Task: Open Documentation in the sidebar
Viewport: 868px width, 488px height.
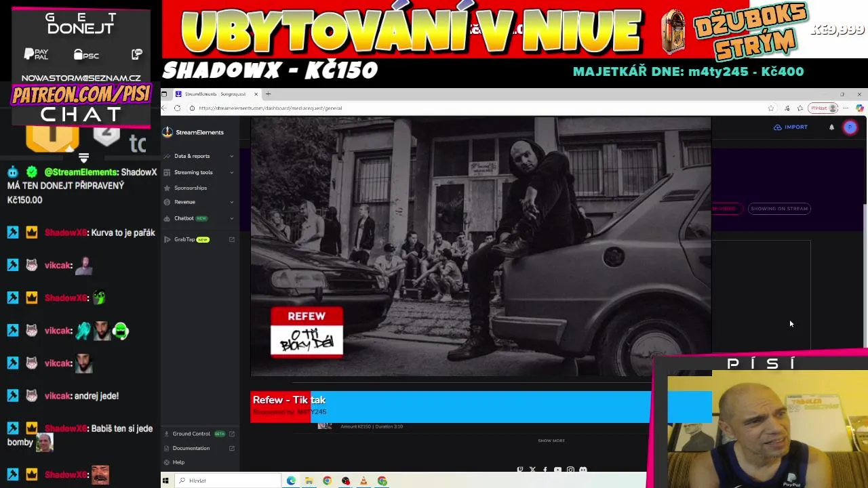Action: click(191, 448)
